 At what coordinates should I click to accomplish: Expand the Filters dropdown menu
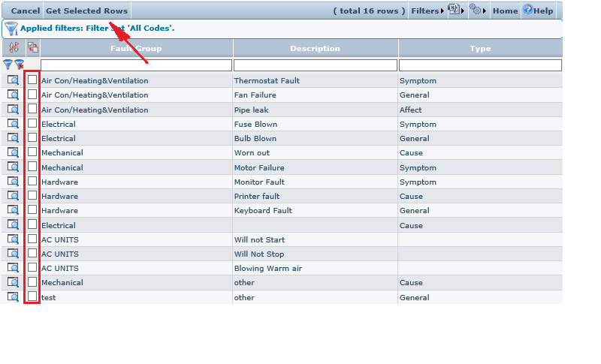click(x=427, y=11)
